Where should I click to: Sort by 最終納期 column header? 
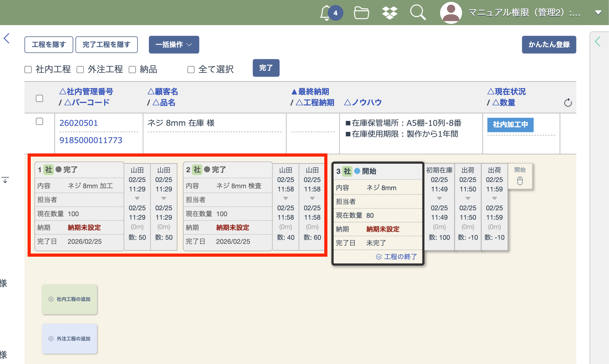tap(310, 92)
